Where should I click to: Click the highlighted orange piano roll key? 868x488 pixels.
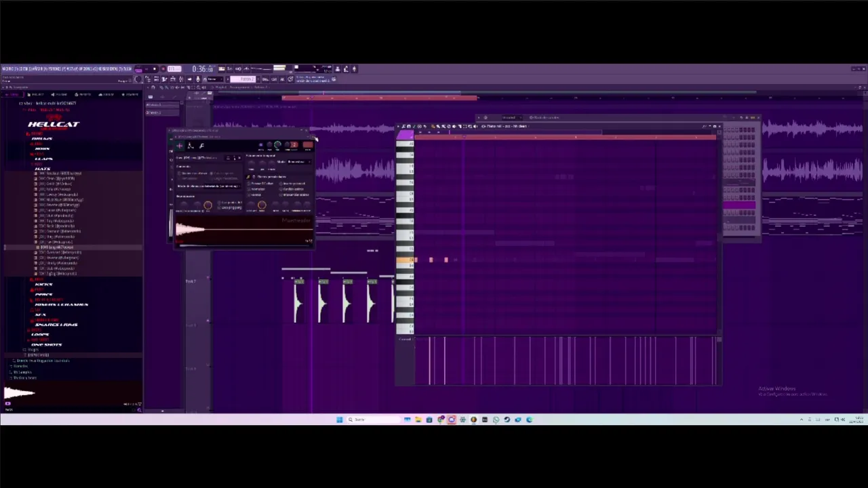(x=404, y=260)
